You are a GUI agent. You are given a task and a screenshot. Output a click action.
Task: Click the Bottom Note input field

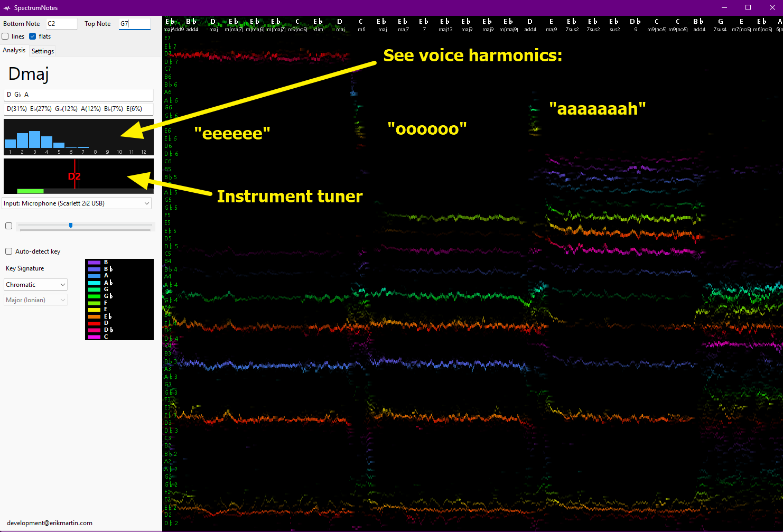coord(61,24)
